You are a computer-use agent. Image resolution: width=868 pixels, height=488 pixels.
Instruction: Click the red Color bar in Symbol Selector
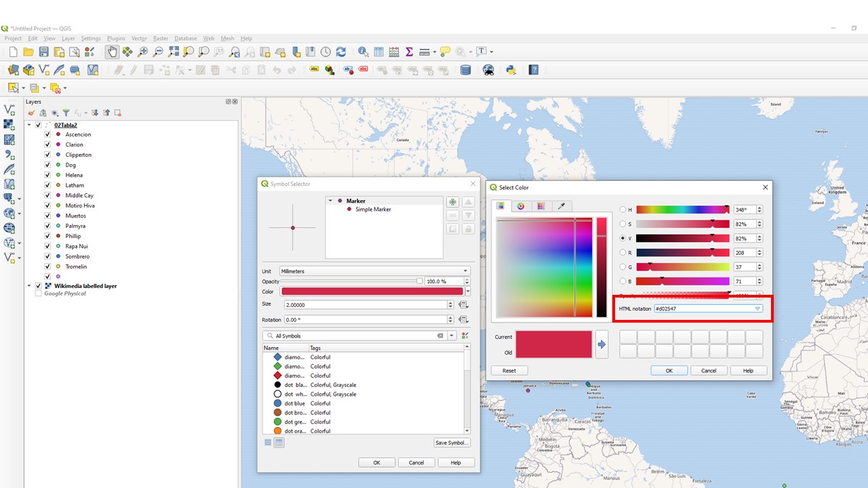point(372,291)
